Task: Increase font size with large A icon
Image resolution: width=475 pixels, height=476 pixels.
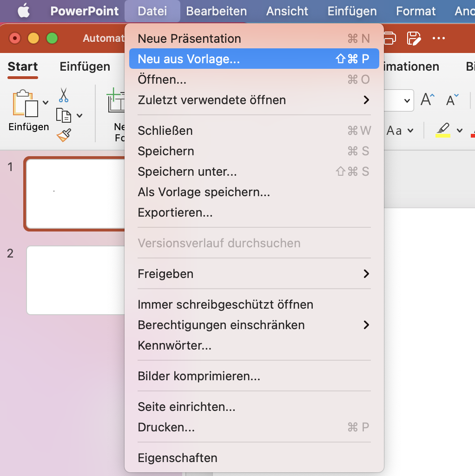Action: (427, 99)
